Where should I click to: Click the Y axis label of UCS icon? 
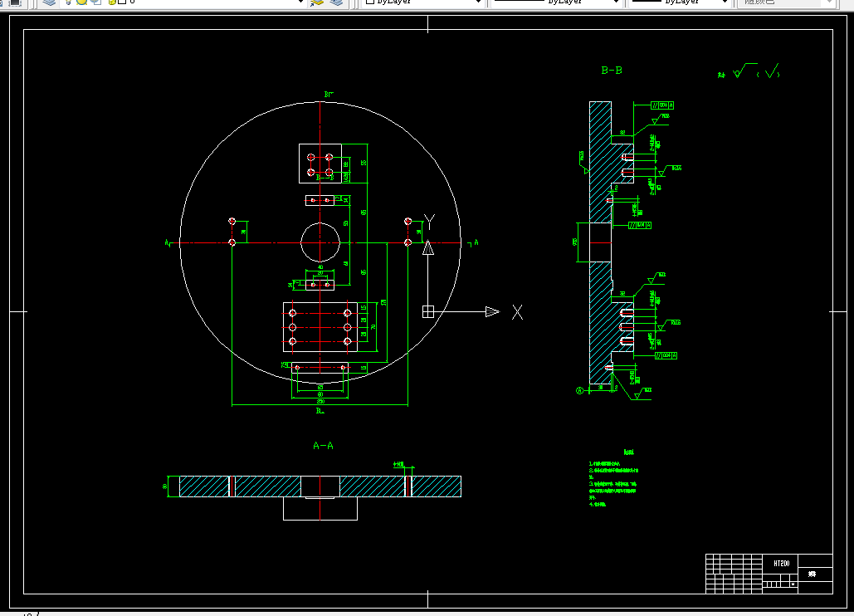[429, 222]
